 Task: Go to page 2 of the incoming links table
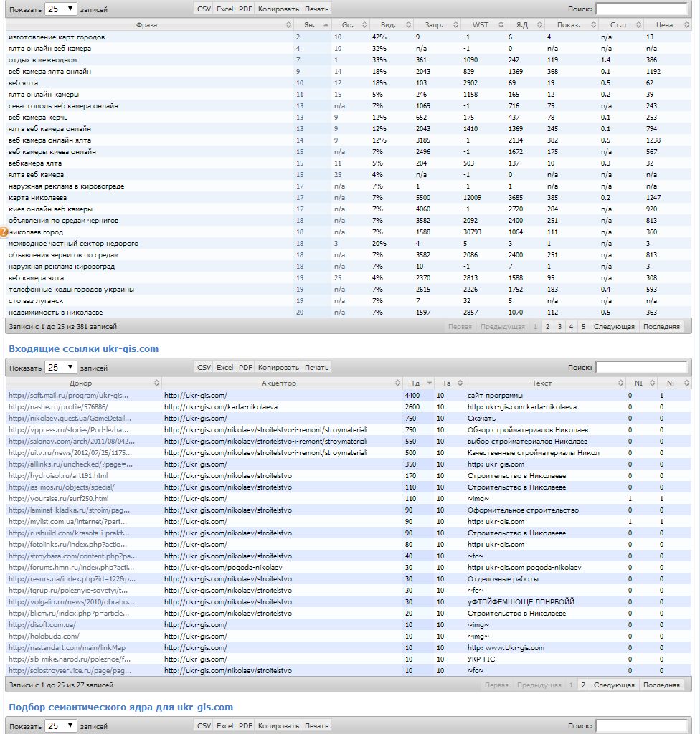[x=583, y=685]
